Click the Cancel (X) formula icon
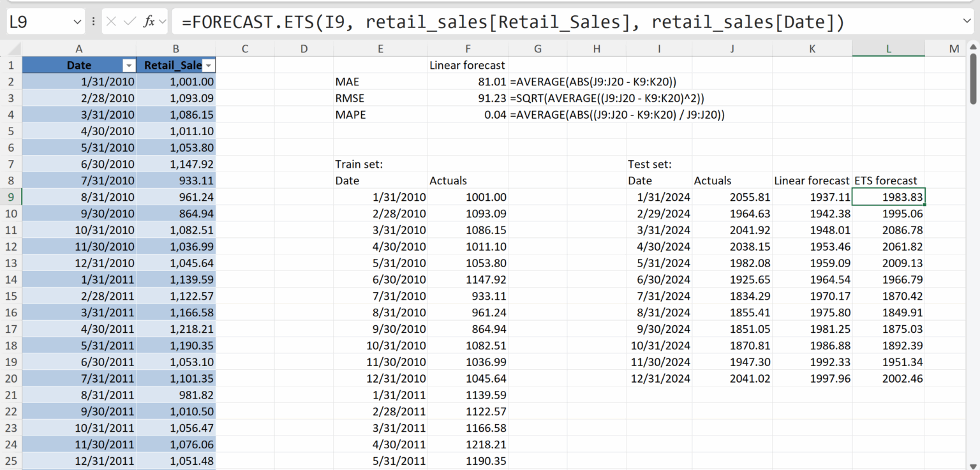 tap(111, 22)
